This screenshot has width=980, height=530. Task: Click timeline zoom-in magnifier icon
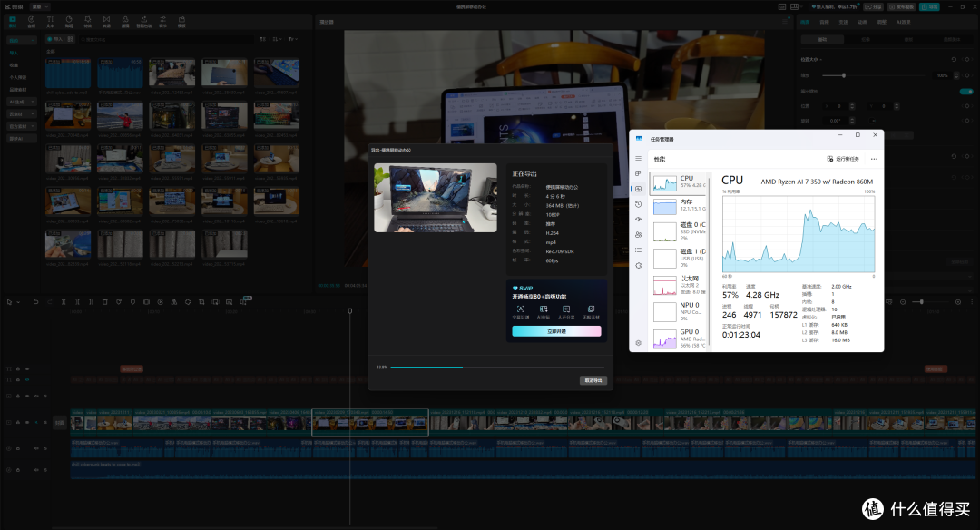pos(958,302)
